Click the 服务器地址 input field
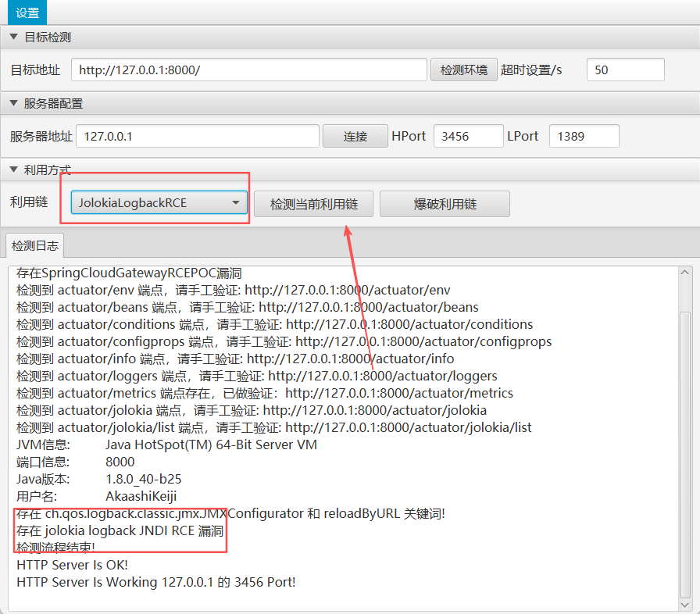 (x=198, y=136)
